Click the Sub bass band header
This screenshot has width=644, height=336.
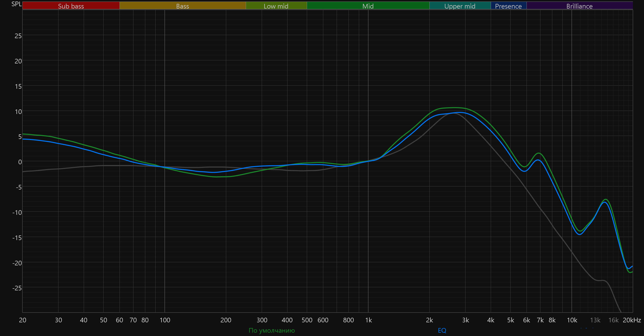(x=71, y=6)
